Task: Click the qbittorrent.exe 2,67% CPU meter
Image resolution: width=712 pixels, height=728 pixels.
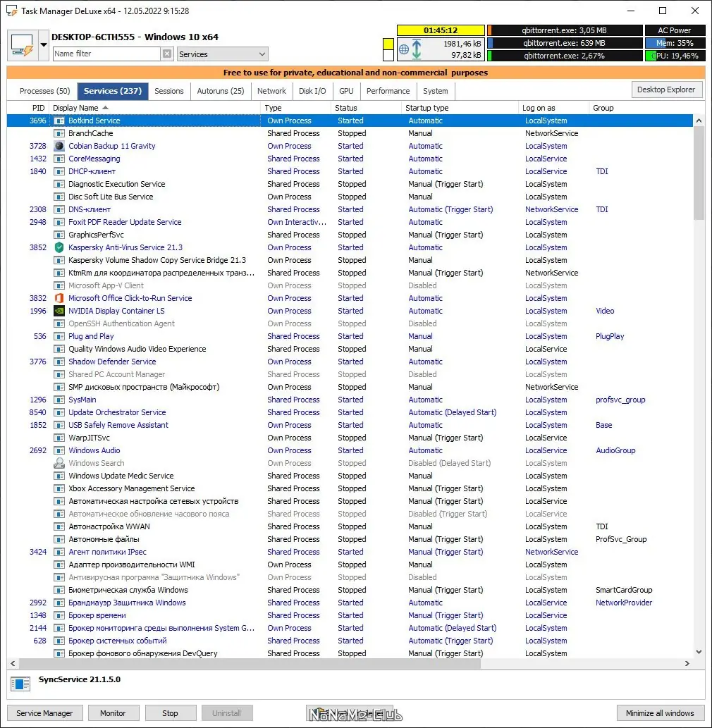Action: [564, 55]
